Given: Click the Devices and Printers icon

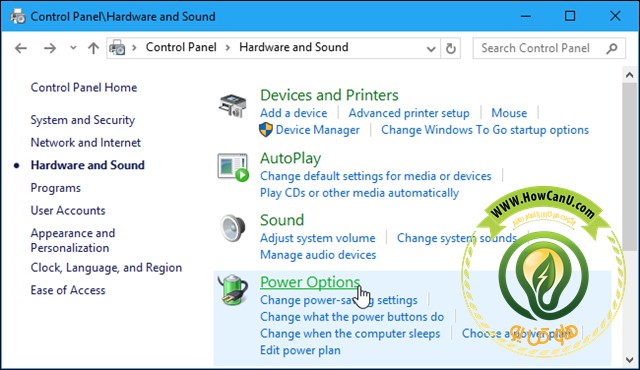Looking at the screenshot, I should pos(232,106).
